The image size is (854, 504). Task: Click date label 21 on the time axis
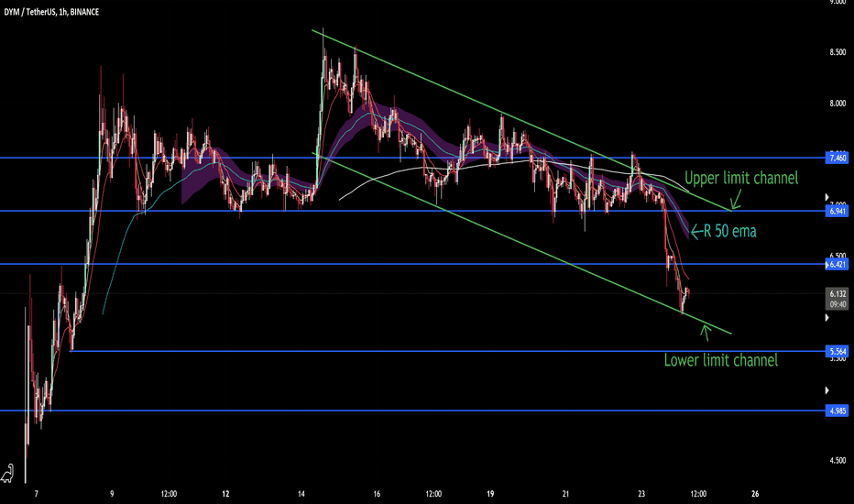click(x=566, y=494)
